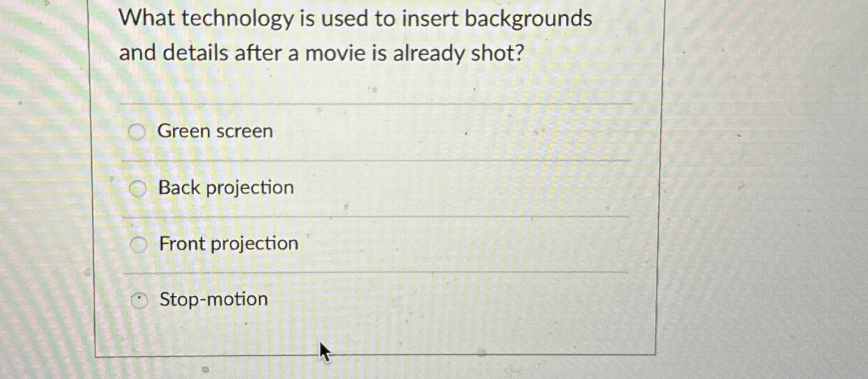
Task: Click the Green screen answer text
Action: tap(216, 132)
